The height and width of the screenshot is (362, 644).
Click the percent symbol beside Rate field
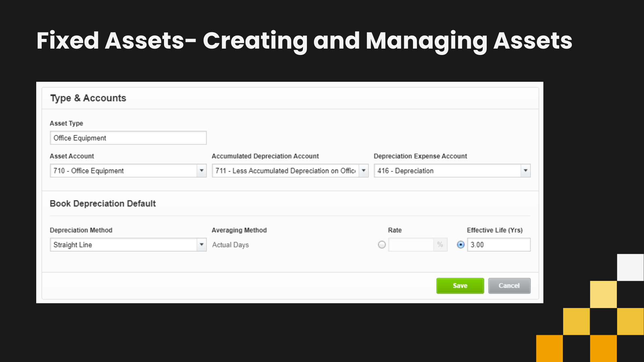coord(440,245)
